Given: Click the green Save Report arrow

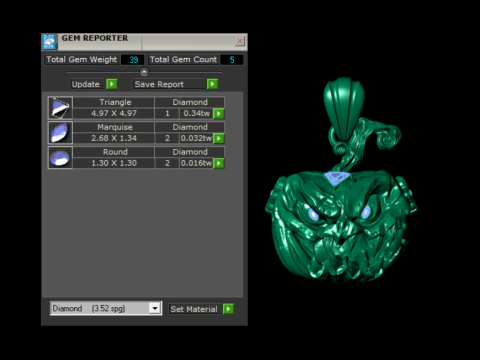Looking at the screenshot, I should click(212, 84).
